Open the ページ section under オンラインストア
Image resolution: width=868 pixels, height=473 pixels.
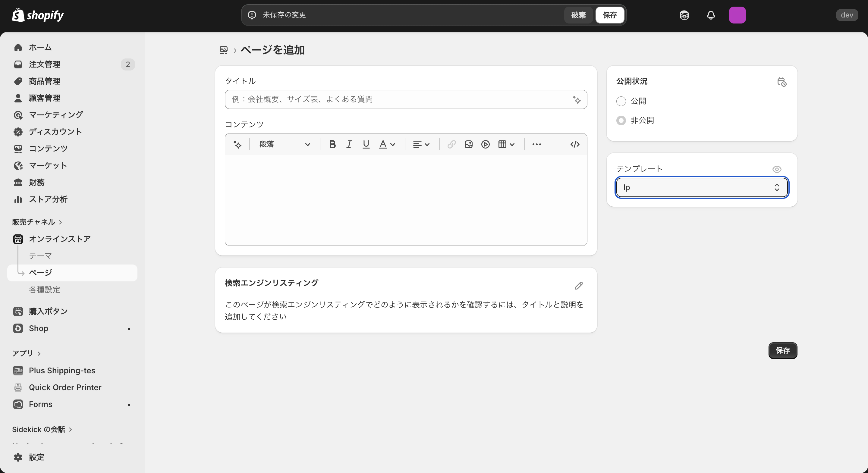click(x=40, y=273)
